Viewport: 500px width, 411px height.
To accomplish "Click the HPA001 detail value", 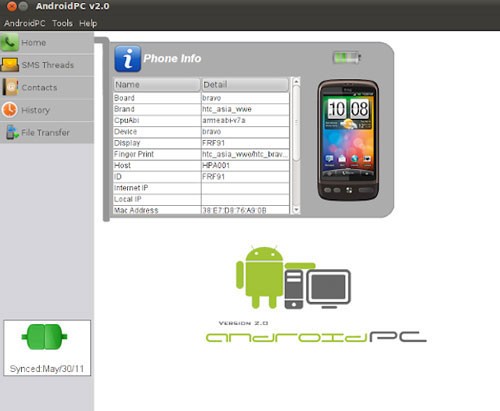I will tap(216, 165).
